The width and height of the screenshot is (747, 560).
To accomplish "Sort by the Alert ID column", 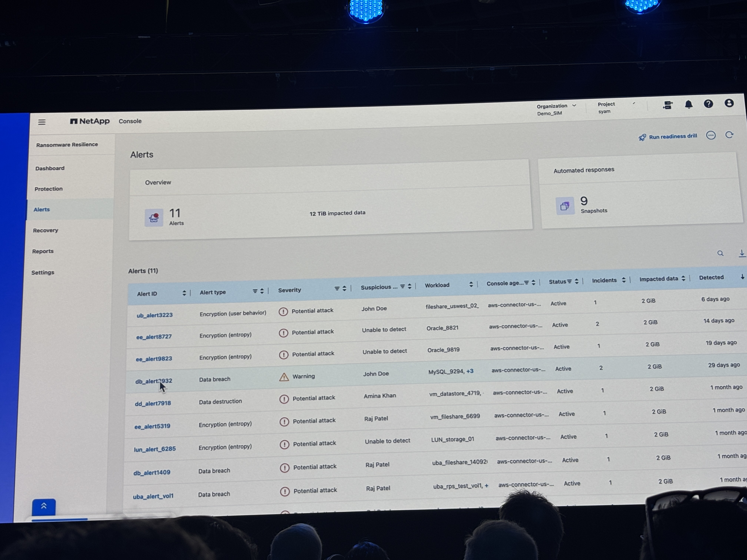I will point(184,293).
